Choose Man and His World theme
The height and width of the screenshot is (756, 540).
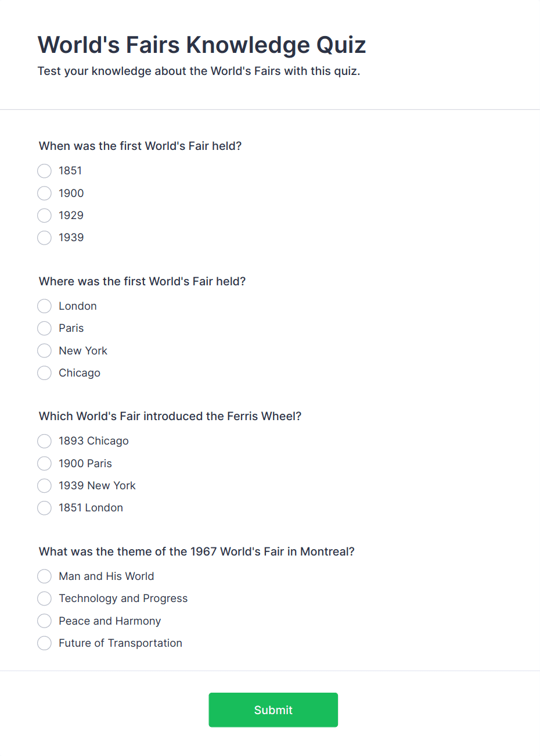[45, 576]
